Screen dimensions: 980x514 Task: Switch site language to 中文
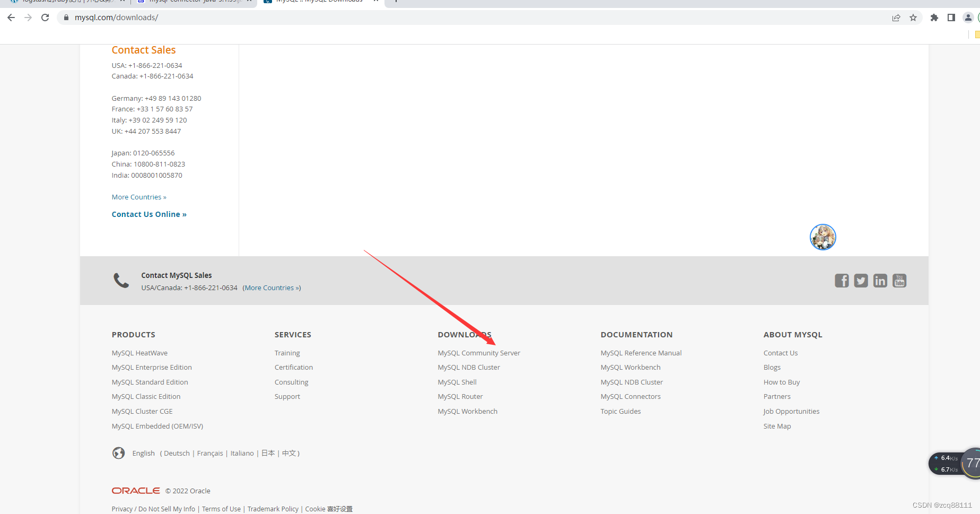pos(288,453)
